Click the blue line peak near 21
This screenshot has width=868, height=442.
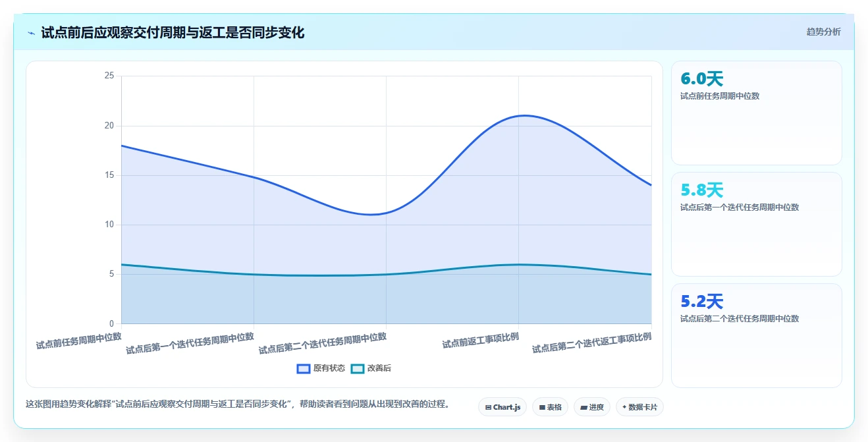point(524,115)
